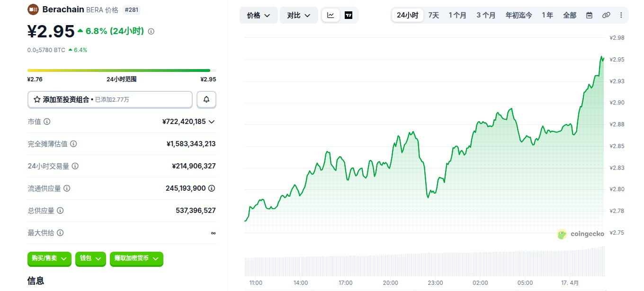This screenshot has width=644, height=291.
Task: Open the 对比 compare dropdown
Action: 299,15
